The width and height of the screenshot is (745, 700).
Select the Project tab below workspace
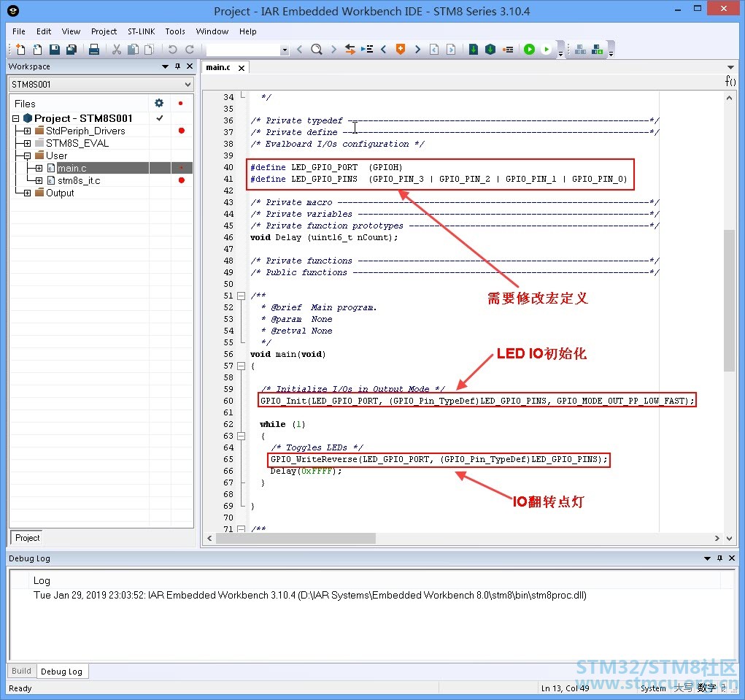coord(27,537)
